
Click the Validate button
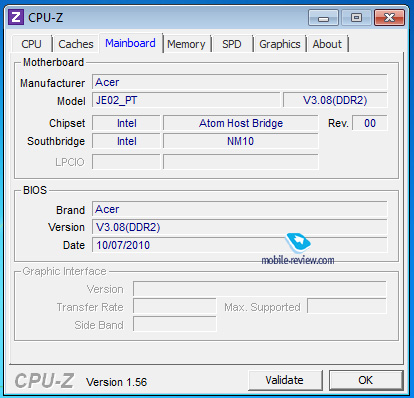click(285, 380)
